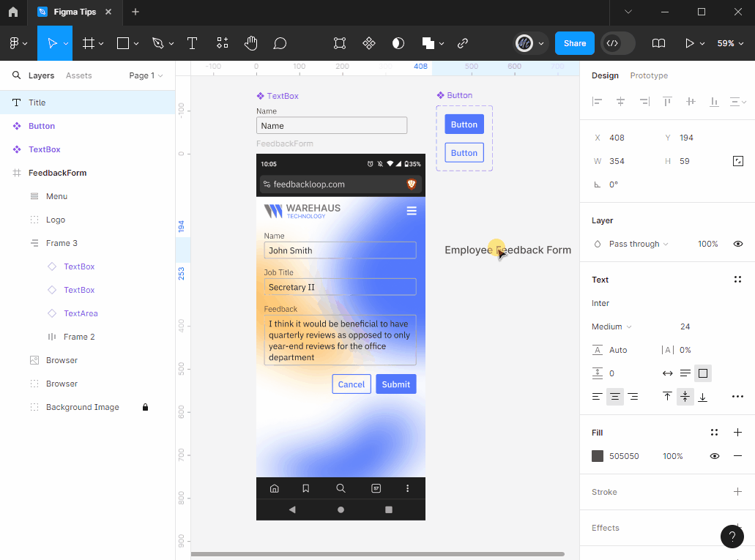Select the Rectangle shape tool
The height and width of the screenshot is (560, 755).
123,43
